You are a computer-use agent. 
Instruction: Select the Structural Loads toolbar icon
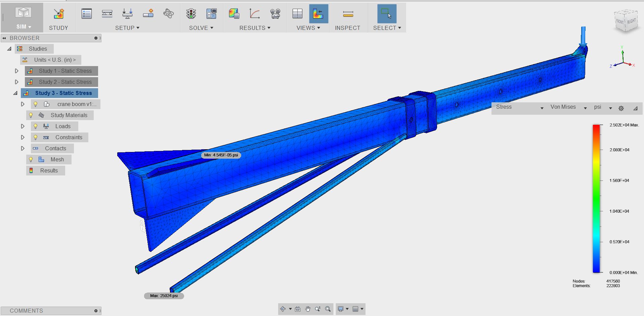coord(128,14)
